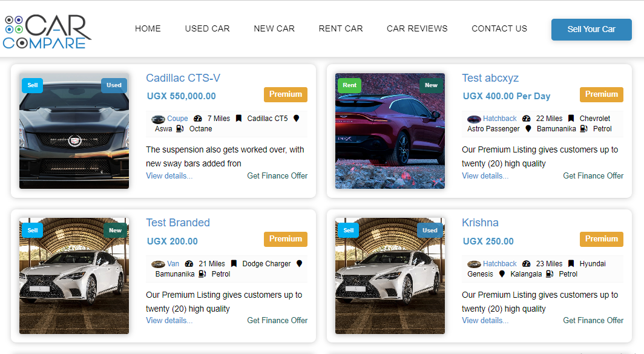Click speedometer icon next to 22 Miles
Image resolution: width=644 pixels, height=354 pixels.
526,118
